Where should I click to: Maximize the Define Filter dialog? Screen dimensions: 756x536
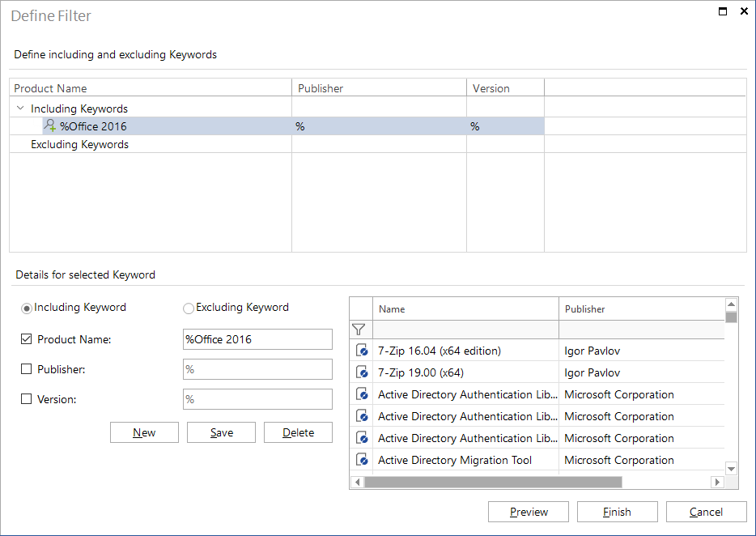pyautogui.click(x=723, y=11)
